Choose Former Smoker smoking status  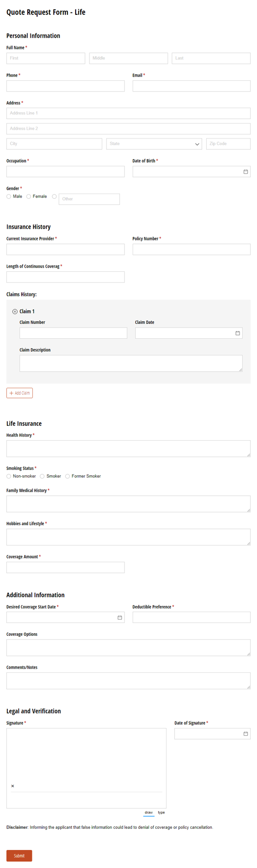[67, 476]
